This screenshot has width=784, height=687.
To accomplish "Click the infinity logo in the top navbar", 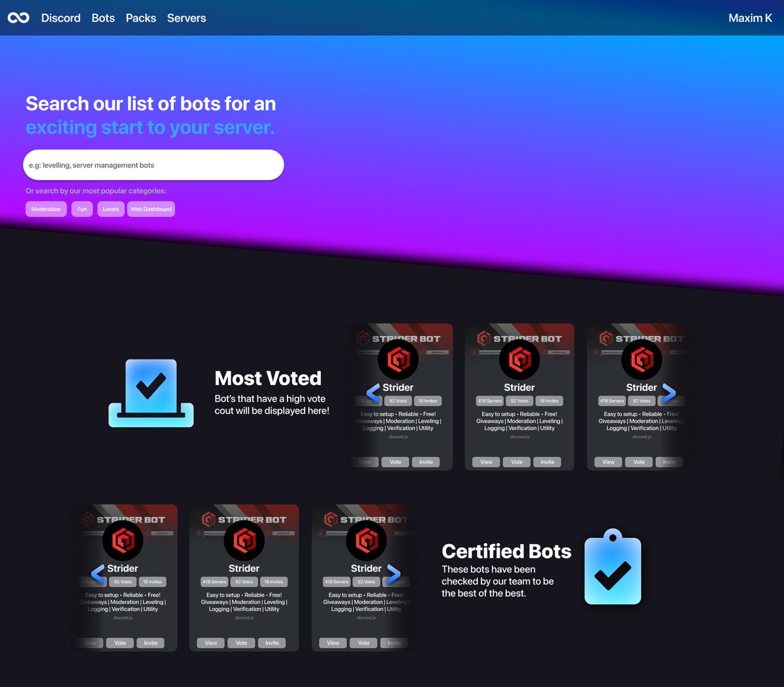I will [x=18, y=18].
